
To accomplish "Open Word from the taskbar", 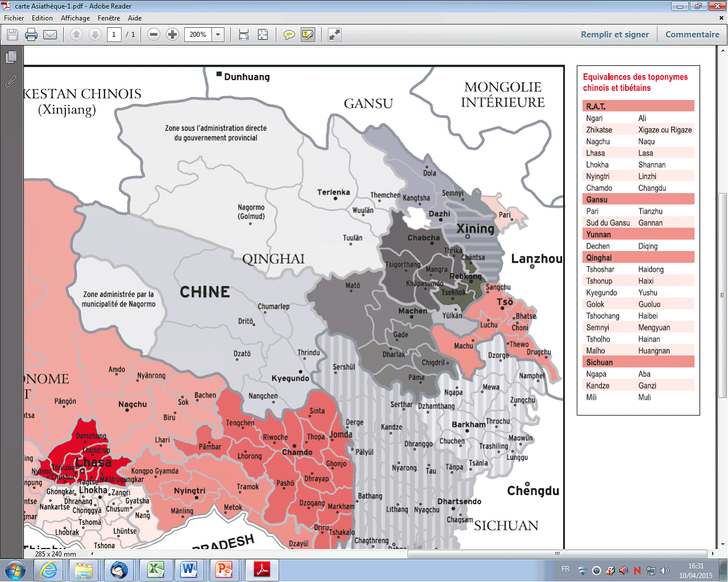I will click(x=189, y=569).
